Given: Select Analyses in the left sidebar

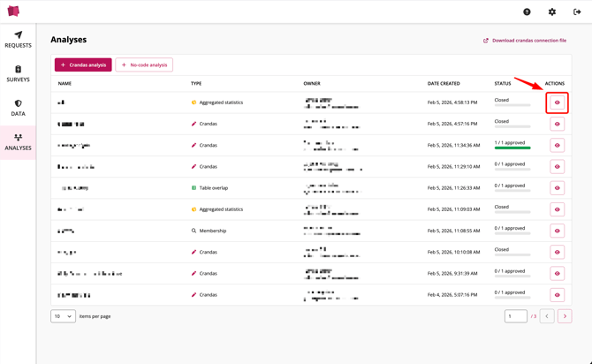Looking at the screenshot, I should pyautogui.click(x=18, y=142).
